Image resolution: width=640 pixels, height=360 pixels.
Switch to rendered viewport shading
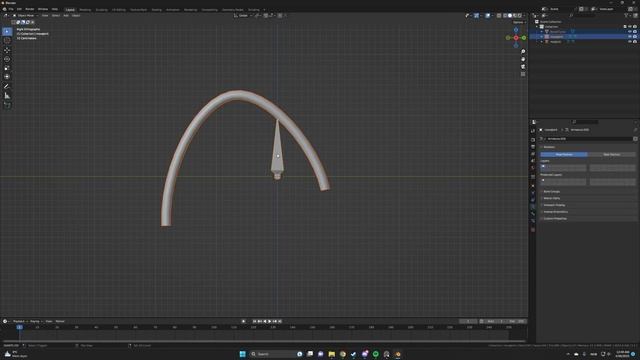[x=520, y=16]
